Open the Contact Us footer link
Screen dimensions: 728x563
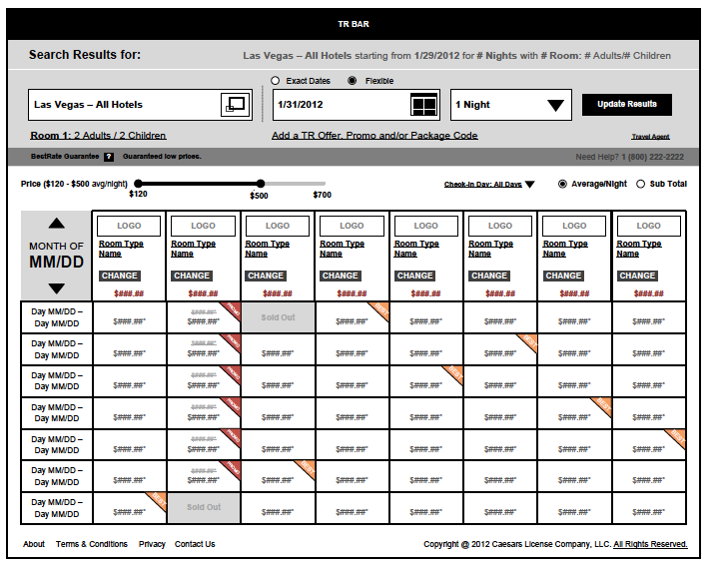(x=195, y=544)
